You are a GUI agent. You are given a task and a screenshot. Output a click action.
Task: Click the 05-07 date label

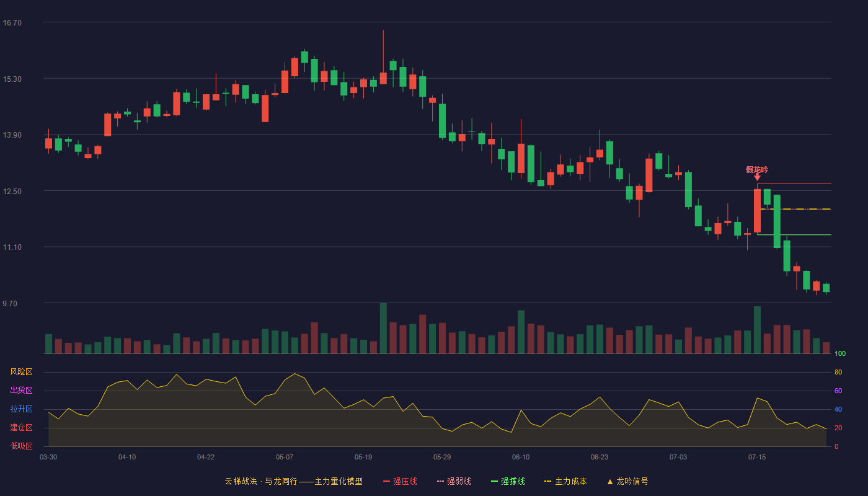(285, 457)
